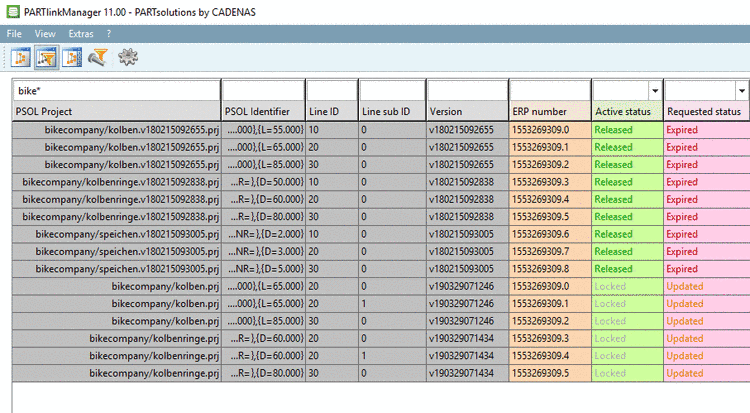Sort by the PSOL Identifier column header

pos(263,112)
